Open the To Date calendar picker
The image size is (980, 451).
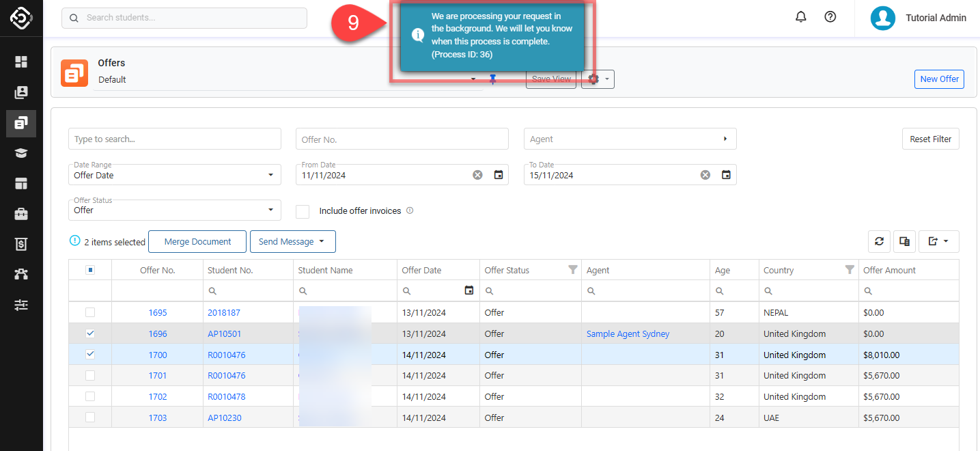(726, 175)
